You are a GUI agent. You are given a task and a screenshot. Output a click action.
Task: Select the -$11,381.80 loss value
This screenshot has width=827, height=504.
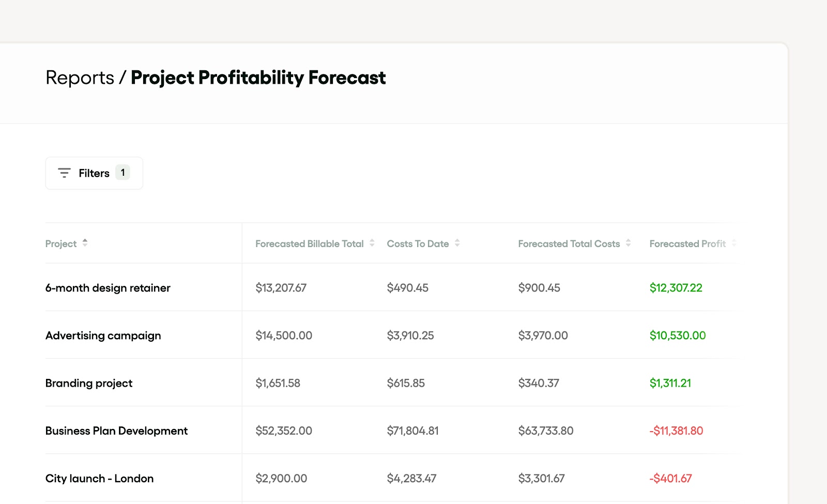(x=677, y=431)
